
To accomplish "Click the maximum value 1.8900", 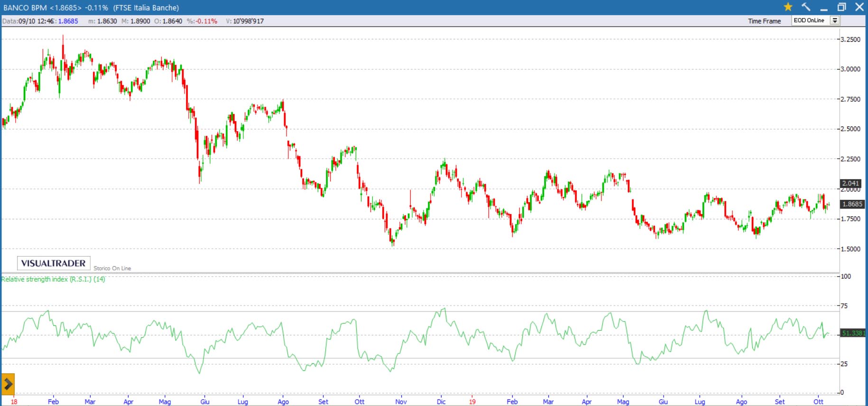I will coord(140,21).
